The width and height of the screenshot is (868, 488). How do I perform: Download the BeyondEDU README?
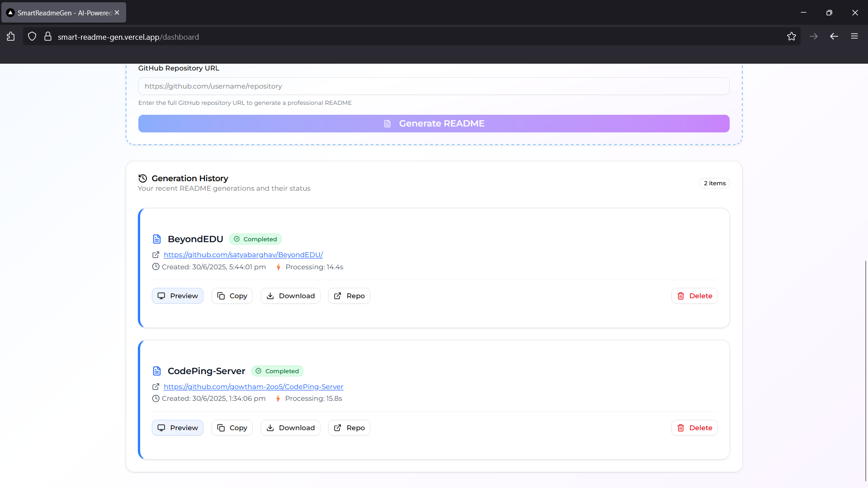(x=290, y=296)
